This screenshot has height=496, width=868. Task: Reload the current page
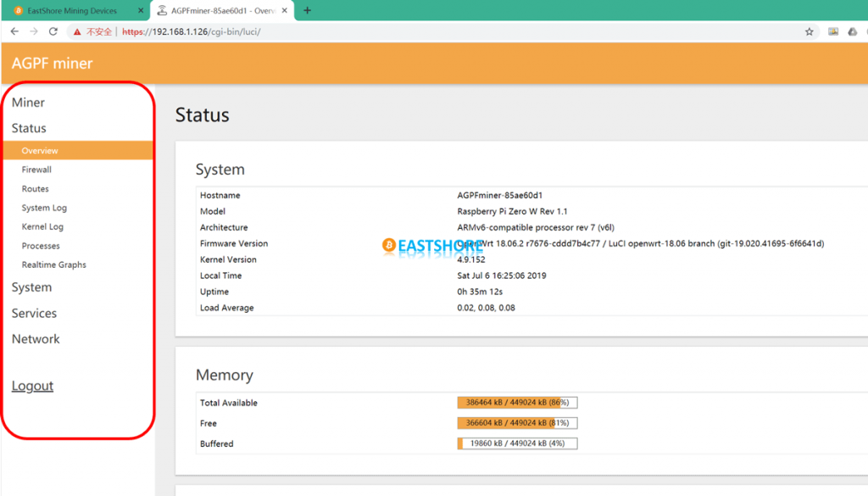53,30
